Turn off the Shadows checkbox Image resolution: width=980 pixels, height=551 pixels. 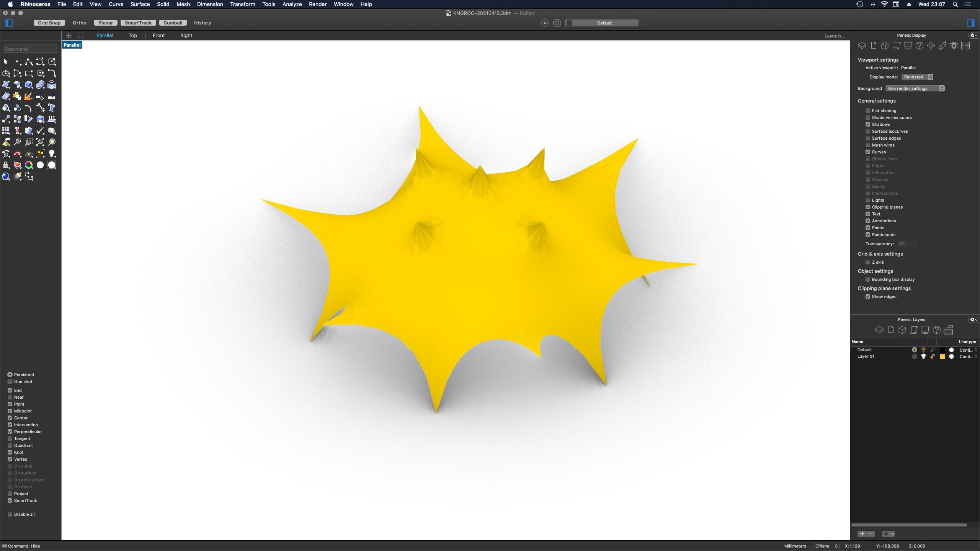click(868, 124)
